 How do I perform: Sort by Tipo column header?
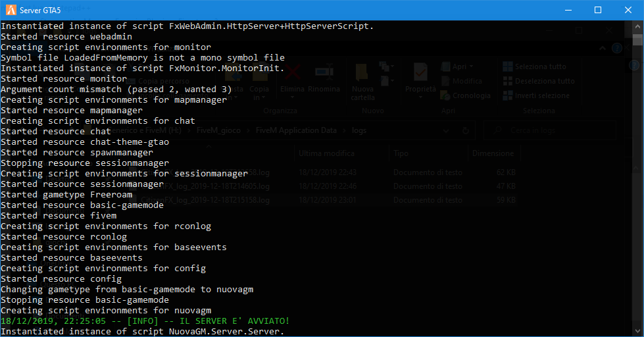tap(401, 153)
